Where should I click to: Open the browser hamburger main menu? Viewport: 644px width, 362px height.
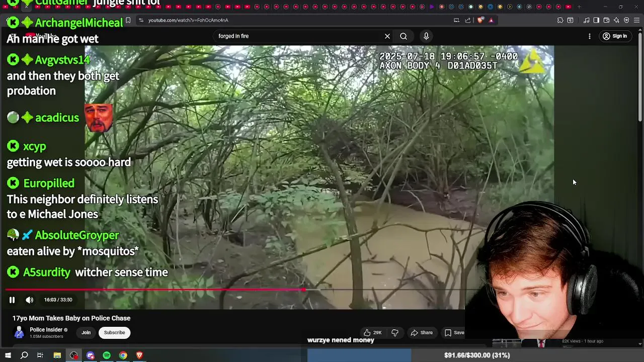click(637, 20)
